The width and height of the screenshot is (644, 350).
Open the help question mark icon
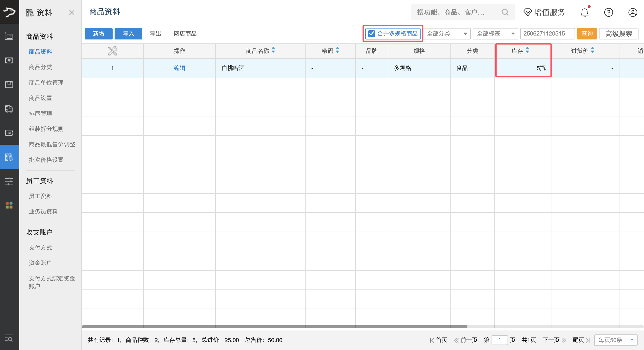click(609, 12)
